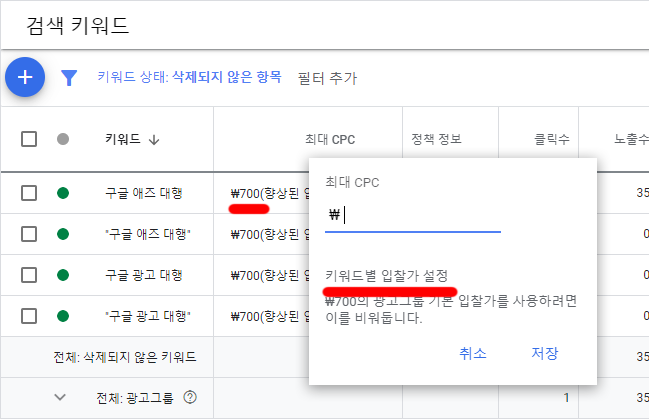
Task: Toggle the select-all checkbox in header
Action: coord(29,139)
